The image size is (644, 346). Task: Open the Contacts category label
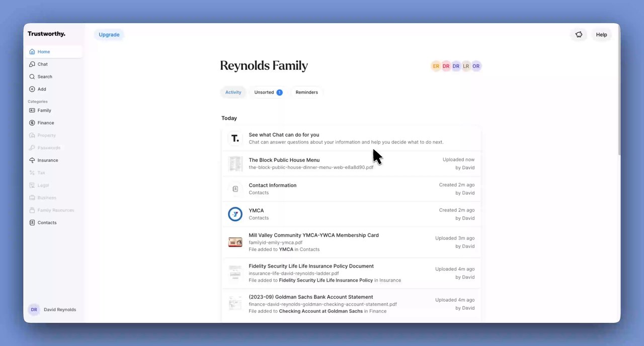point(47,223)
